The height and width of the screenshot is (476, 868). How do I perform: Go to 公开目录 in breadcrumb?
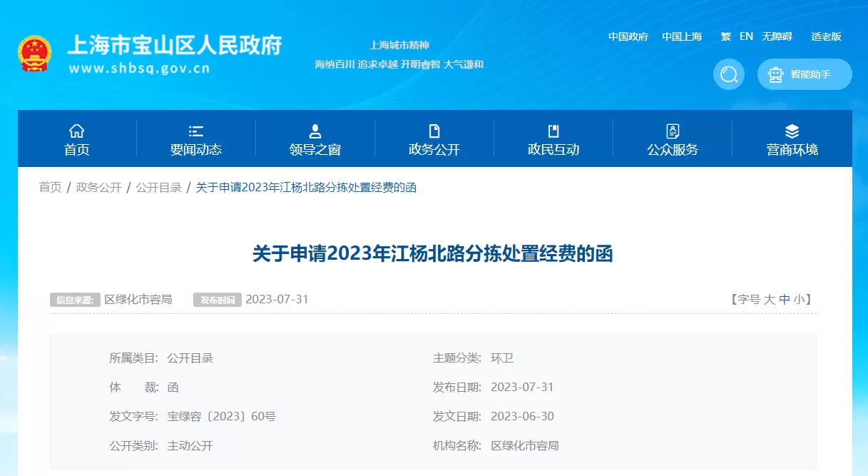(158, 188)
